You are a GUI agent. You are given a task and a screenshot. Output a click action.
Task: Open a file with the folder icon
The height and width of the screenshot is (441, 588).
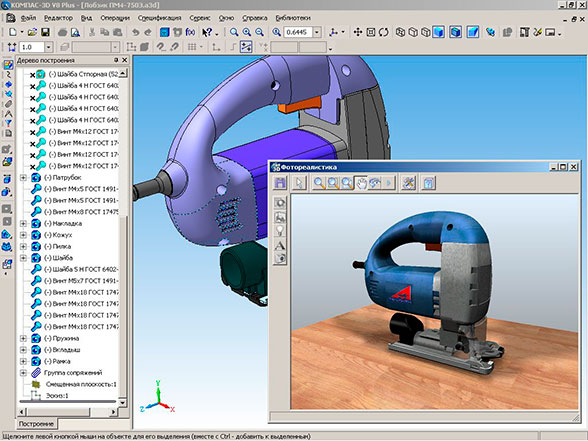pyautogui.click(x=32, y=32)
